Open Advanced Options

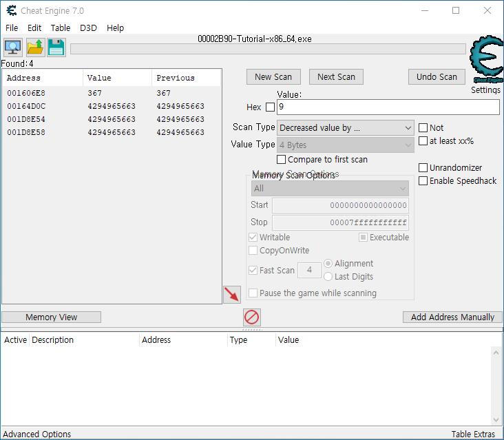[x=37, y=434]
